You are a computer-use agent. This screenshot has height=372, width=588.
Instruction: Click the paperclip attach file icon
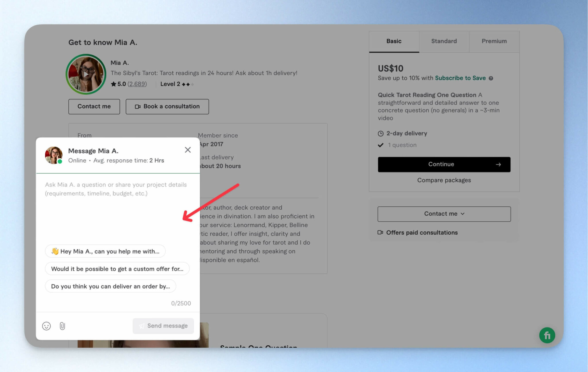coord(62,326)
